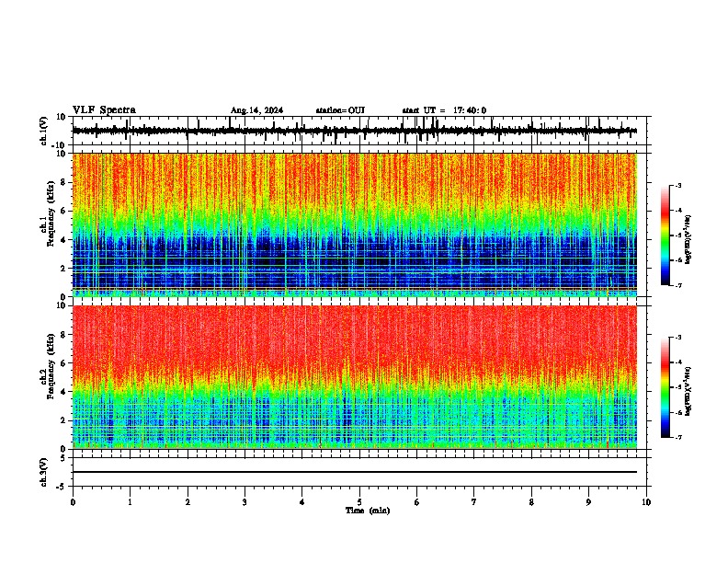728x563 pixels.
Task: Click the "VLF Spectra" plot title
Action: click(104, 110)
